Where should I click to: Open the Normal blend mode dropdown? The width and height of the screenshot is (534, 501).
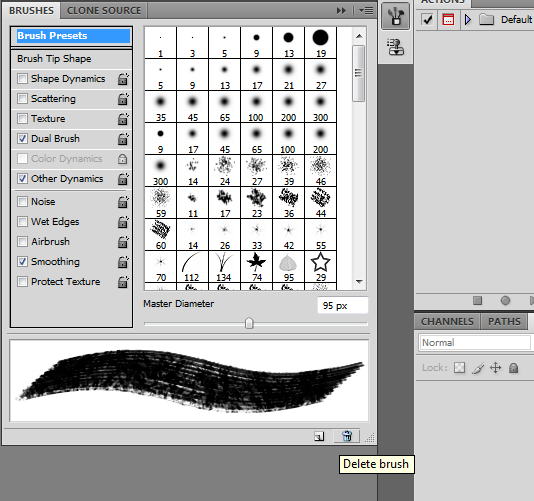tap(474, 343)
